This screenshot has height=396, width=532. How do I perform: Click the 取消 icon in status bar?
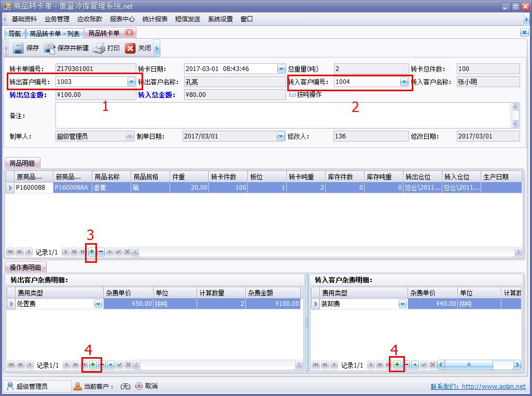point(139,386)
